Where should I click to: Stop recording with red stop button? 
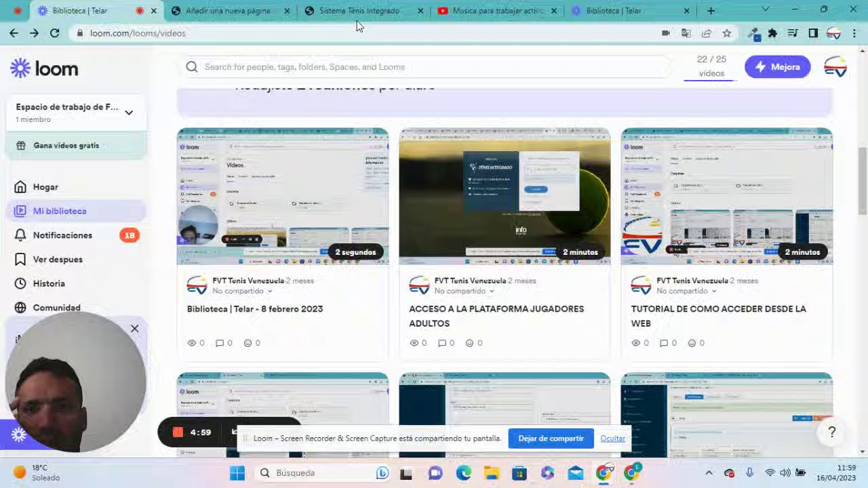tap(178, 432)
